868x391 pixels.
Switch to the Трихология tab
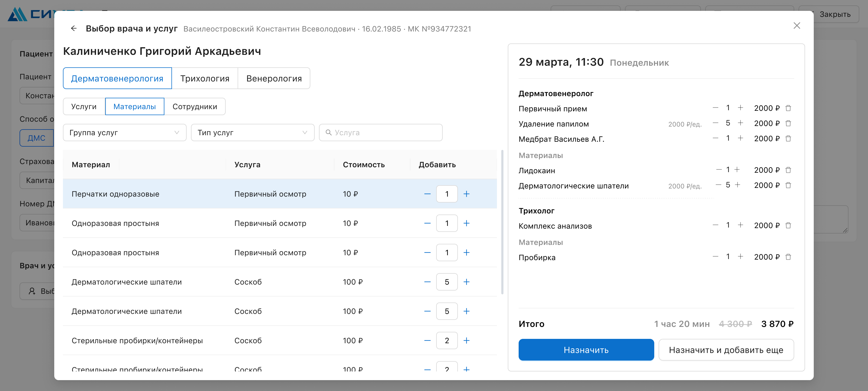click(205, 78)
